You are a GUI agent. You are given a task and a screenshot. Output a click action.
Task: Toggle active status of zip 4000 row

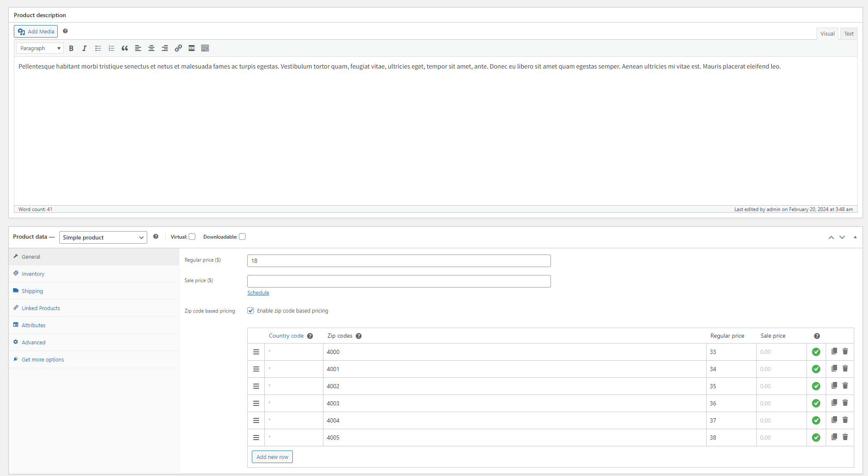(x=816, y=352)
